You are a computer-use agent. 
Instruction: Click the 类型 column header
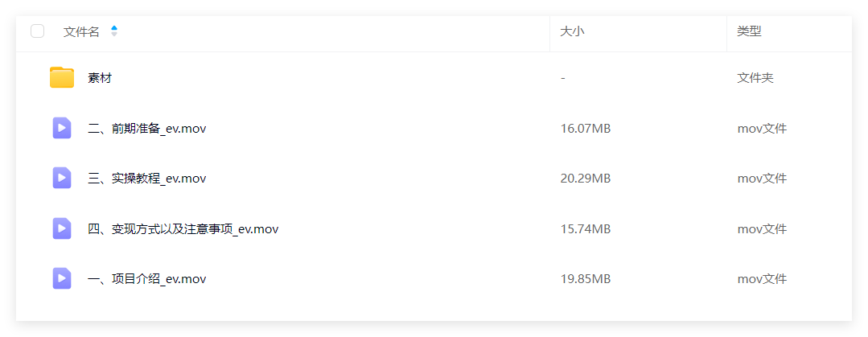point(749,31)
